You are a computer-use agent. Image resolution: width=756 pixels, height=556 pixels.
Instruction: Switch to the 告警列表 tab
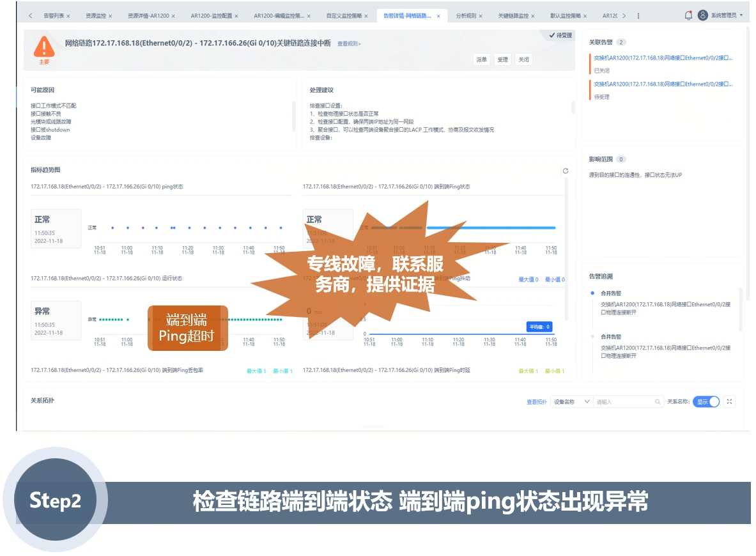point(54,16)
